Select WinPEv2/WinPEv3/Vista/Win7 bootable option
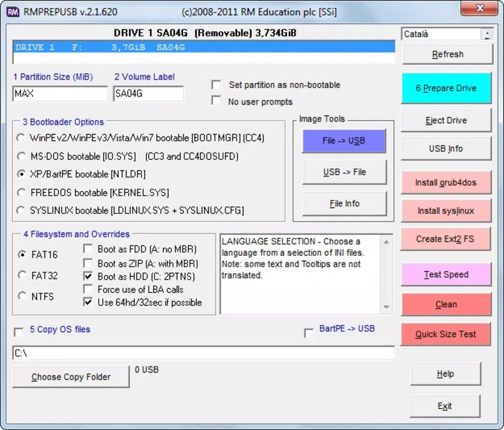The width and height of the screenshot is (504, 430). point(21,138)
